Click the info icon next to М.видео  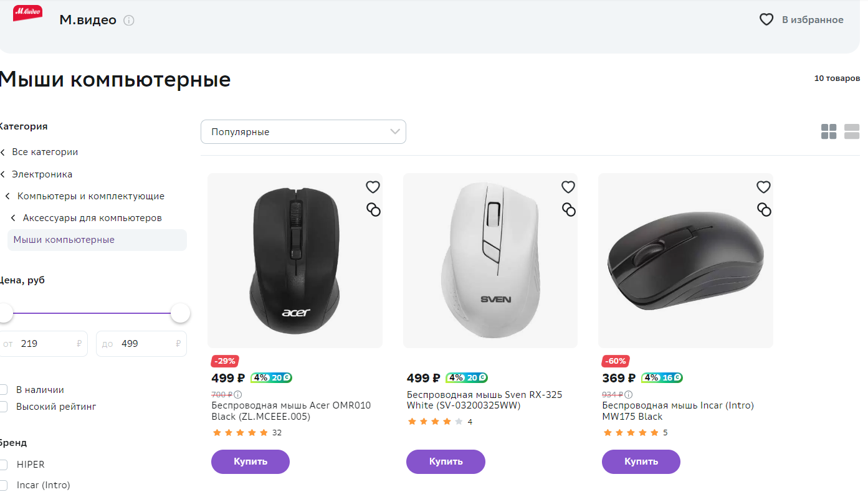tap(129, 20)
